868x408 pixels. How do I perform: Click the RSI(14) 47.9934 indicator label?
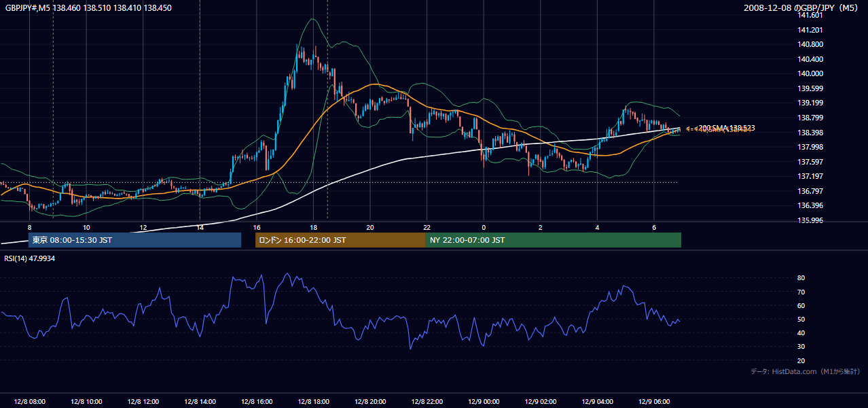pos(30,258)
